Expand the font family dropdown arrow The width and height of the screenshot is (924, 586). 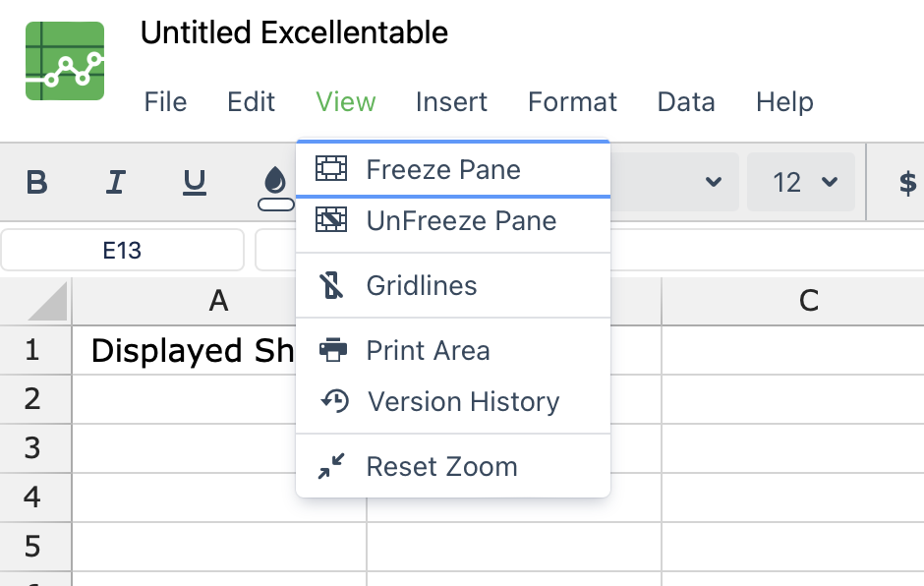pos(713,182)
